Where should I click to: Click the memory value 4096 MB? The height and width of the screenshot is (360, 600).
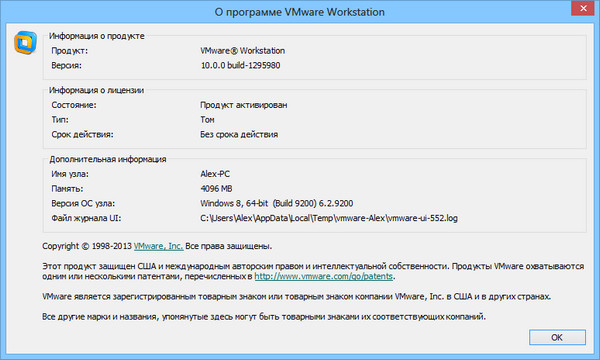216,189
